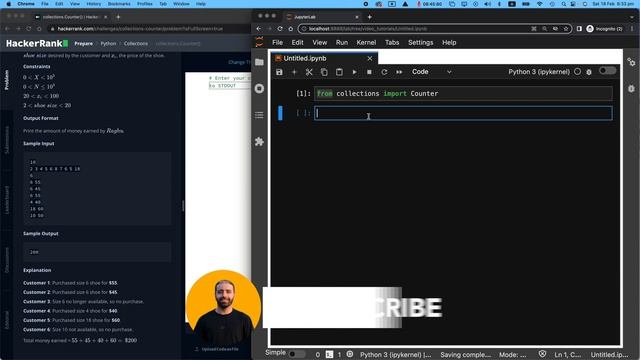Click the Untitled.ip... name in status bar
This screenshot has height=360, width=640.
(x=609, y=355)
